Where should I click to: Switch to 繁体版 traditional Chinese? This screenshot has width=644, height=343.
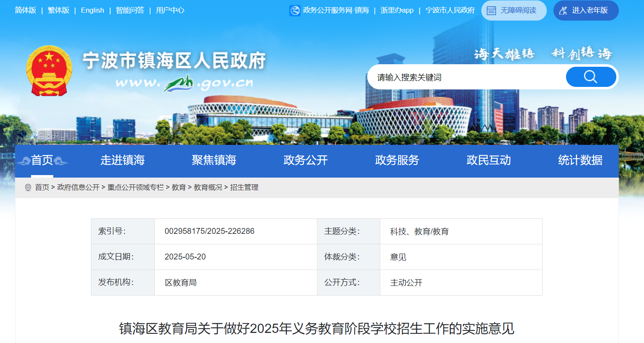tap(58, 10)
